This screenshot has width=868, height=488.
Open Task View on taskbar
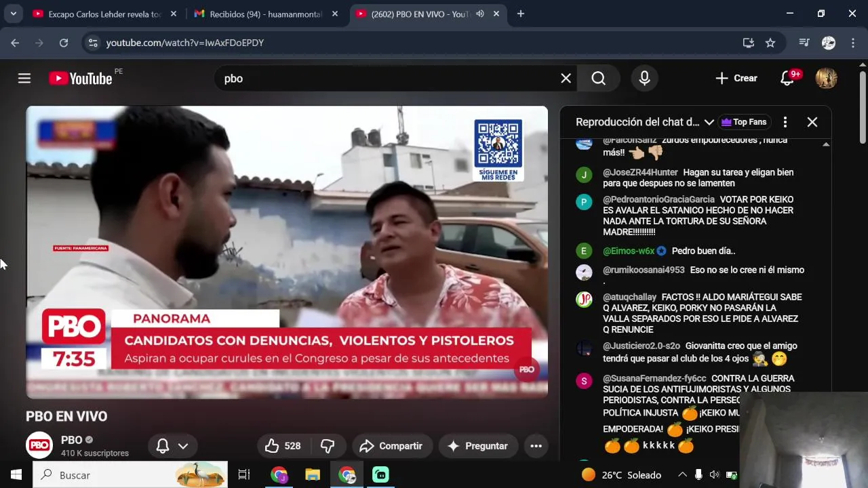tap(244, 475)
